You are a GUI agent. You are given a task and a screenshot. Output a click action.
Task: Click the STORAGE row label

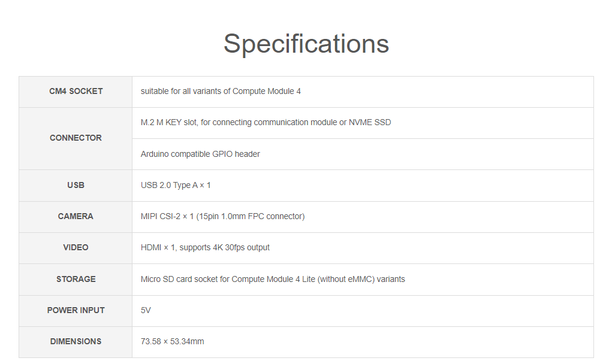(76, 279)
